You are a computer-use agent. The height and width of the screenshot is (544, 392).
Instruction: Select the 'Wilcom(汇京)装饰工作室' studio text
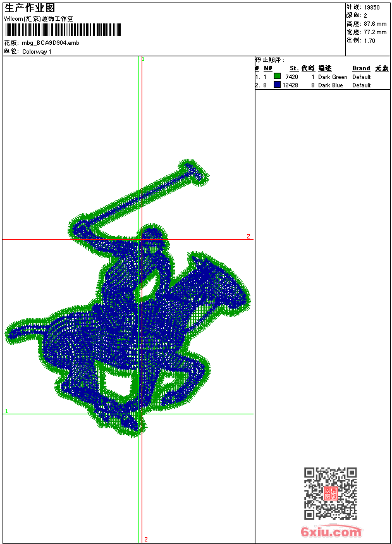[38, 19]
